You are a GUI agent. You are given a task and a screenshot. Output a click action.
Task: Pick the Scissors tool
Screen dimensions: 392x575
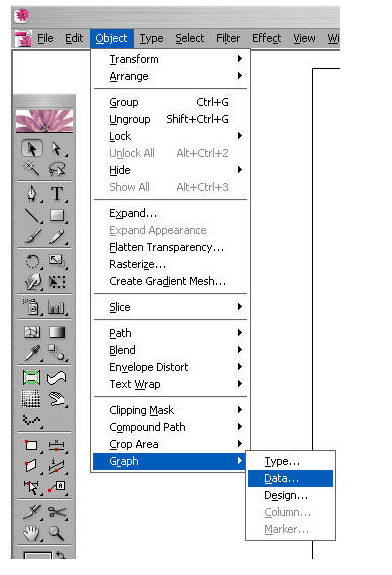[x=57, y=512]
